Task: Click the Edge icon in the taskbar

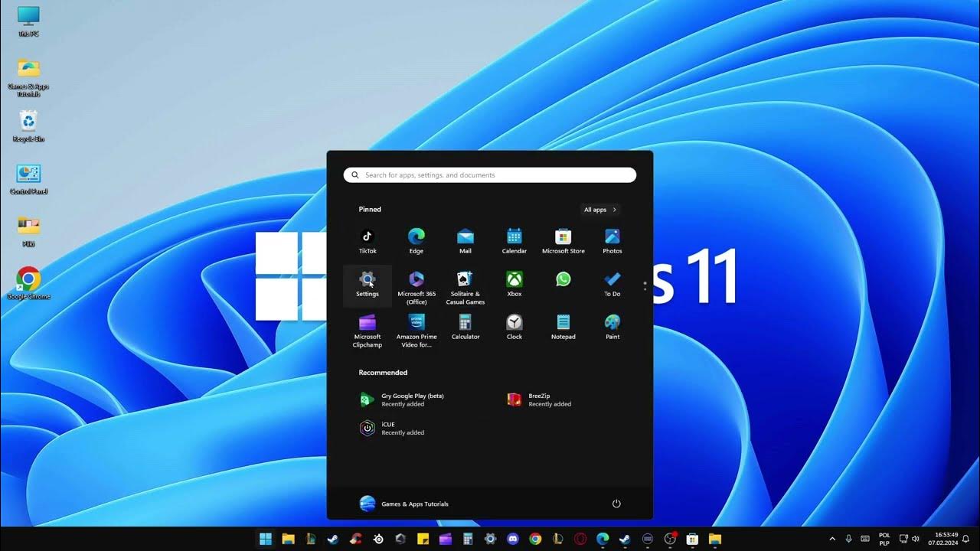Action: coord(603,539)
